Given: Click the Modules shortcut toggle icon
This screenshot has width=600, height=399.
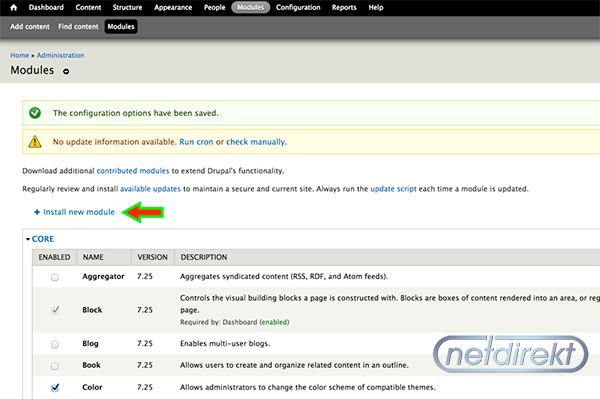Looking at the screenshot, I should (66, 71).
